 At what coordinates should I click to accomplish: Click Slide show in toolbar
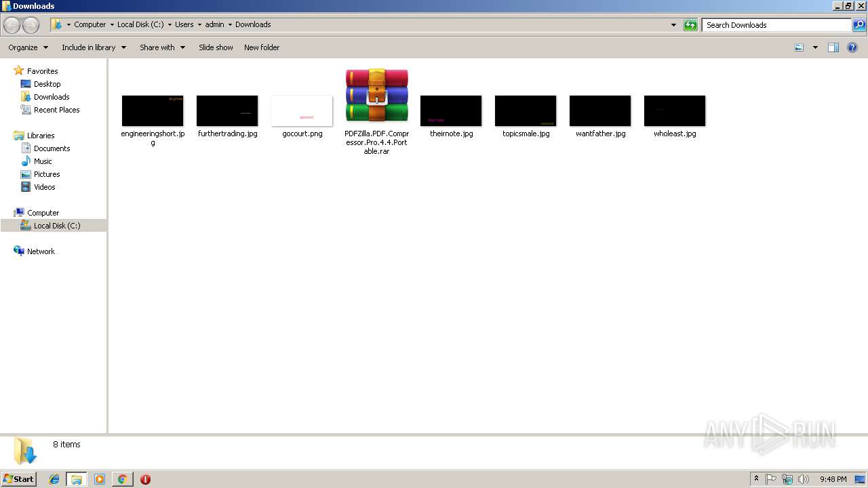[216, 47]
